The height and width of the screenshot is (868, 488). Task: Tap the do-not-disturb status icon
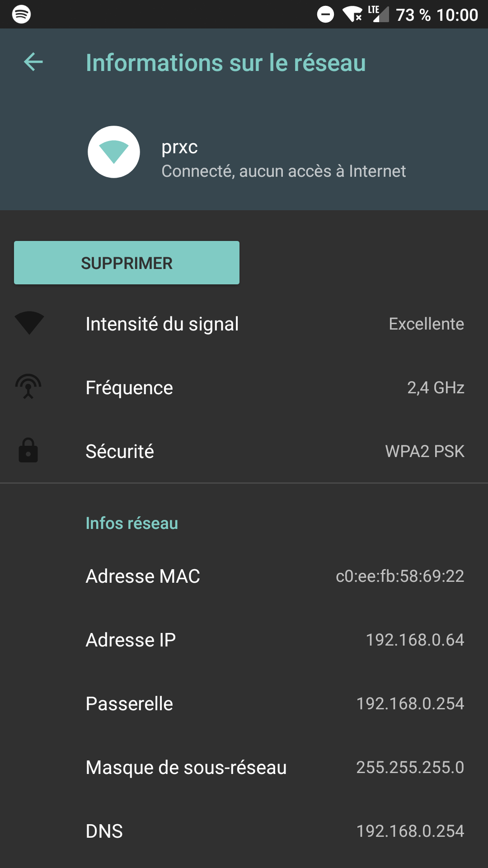pos(325,14)
